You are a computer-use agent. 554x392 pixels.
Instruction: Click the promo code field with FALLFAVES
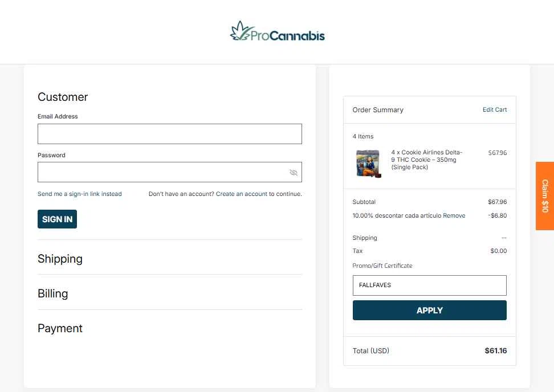429,285
